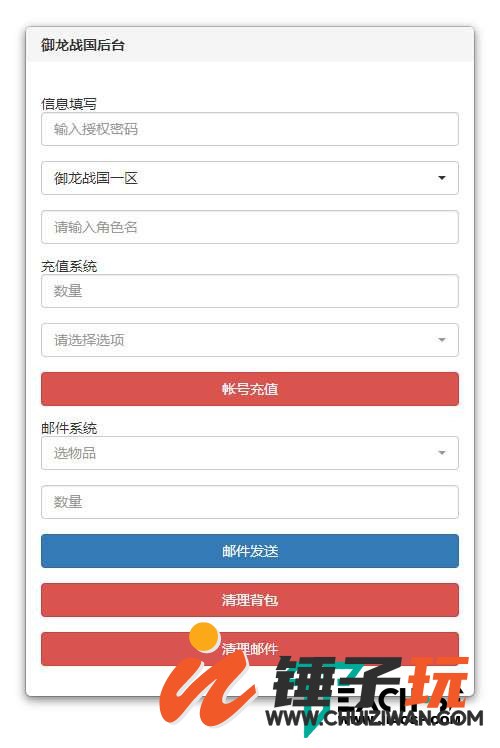Click the 数量 field under 邮件系统
The width and height of the screenshot is (500, 748).
point(250,502)
